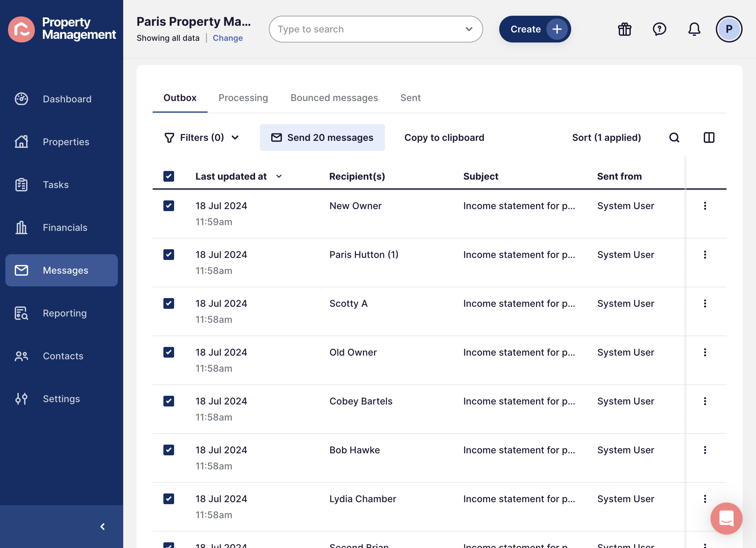Collapse the sidebar with the arrow

click(x=103, y=527)
